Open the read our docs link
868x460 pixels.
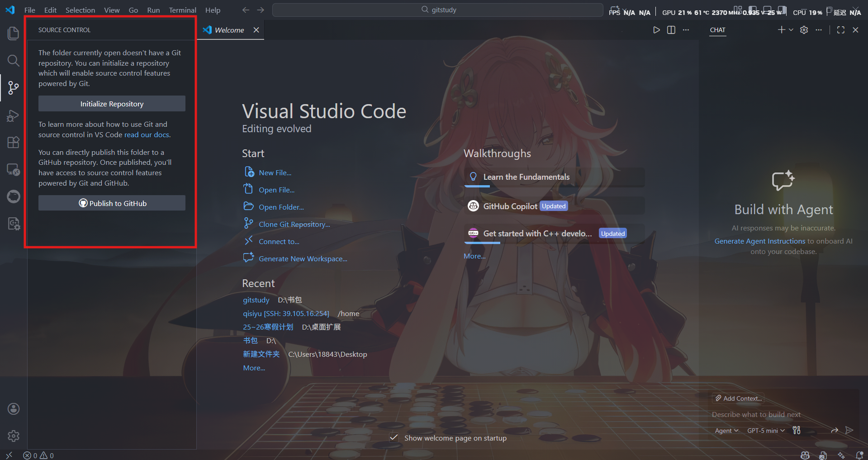pyautogui.click(x=147, y=135)
